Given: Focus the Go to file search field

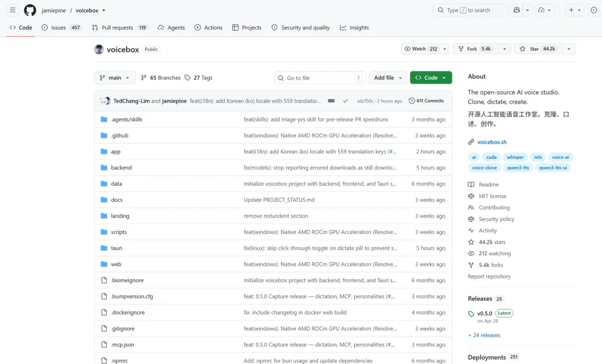Looking at the screenshot, I should click(320, 77).
